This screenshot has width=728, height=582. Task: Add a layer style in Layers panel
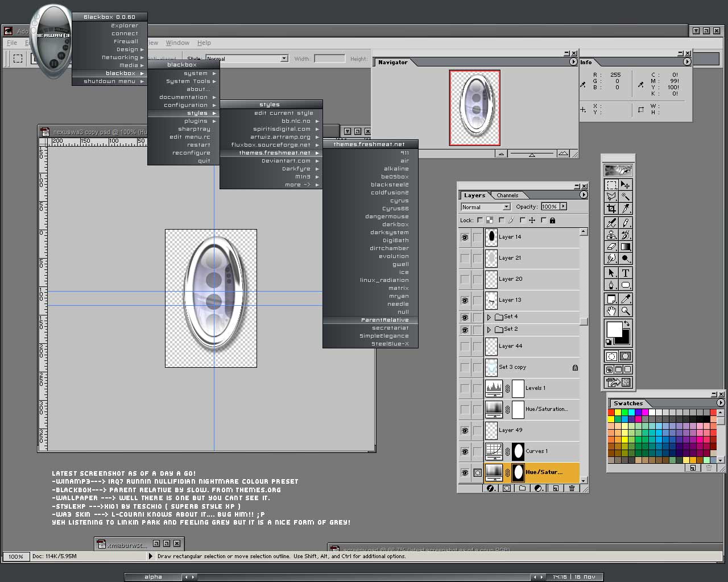[491, 488]
